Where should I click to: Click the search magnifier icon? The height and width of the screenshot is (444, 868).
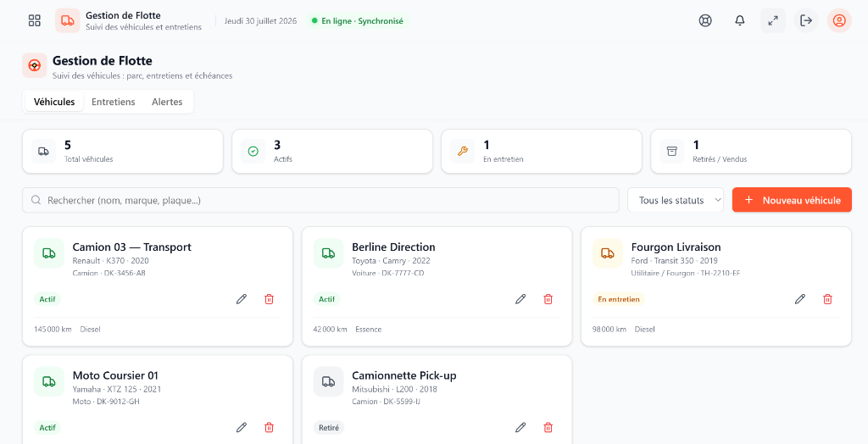(x=36, y=200)
